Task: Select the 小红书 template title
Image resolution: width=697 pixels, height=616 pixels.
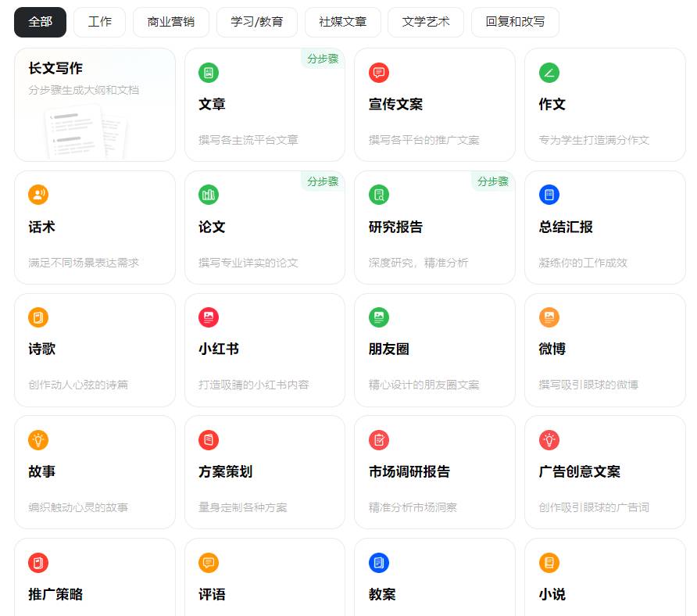Action: 219,349
